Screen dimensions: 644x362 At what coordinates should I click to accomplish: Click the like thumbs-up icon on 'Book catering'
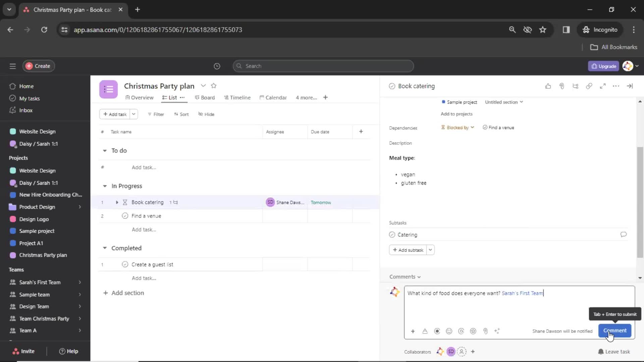(x=547, y=86)
